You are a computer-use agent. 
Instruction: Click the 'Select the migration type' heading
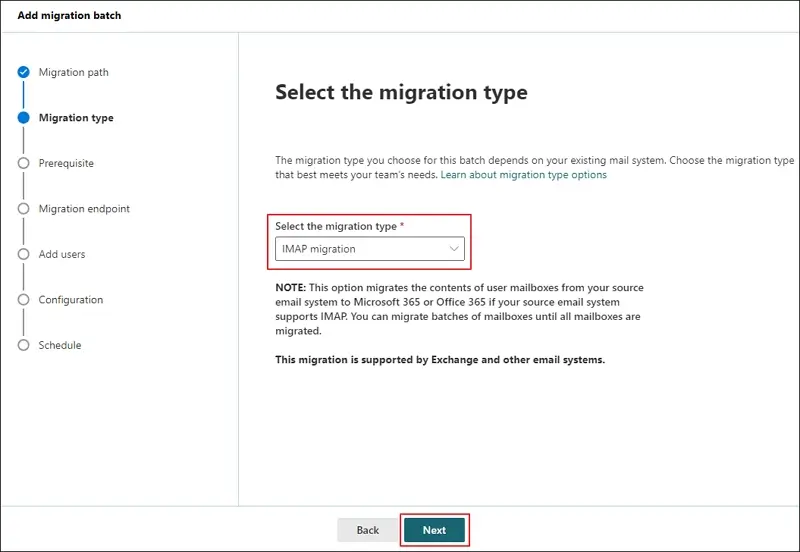click(x=402, y=93)
